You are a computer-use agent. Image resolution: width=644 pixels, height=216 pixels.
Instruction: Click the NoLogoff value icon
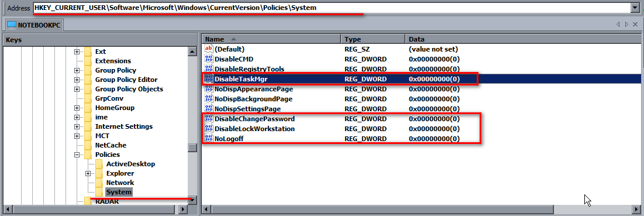[x=209, y=139]
